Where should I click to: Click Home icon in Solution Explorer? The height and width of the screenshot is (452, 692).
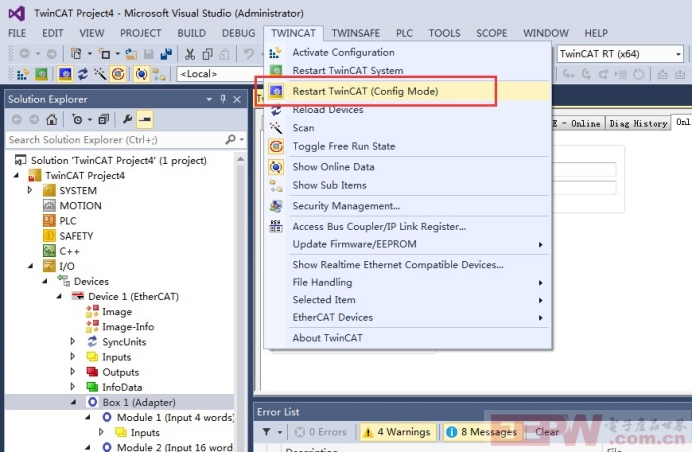pyautogui.click(x=52, y=120)
